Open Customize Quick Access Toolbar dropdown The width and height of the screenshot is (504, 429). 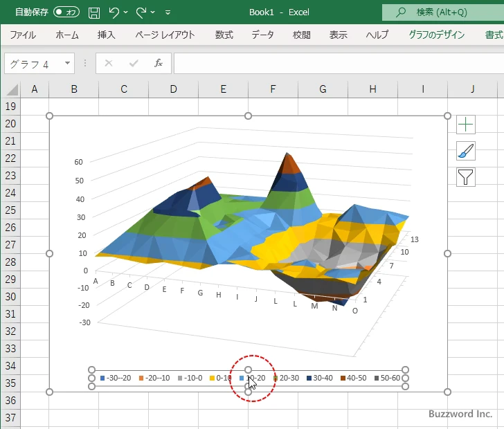pos(168,12)
